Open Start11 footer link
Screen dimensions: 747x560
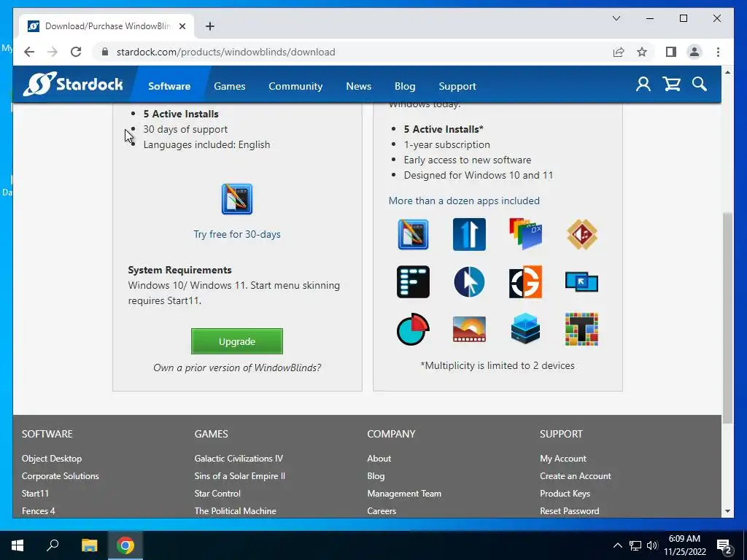[35, 494]
